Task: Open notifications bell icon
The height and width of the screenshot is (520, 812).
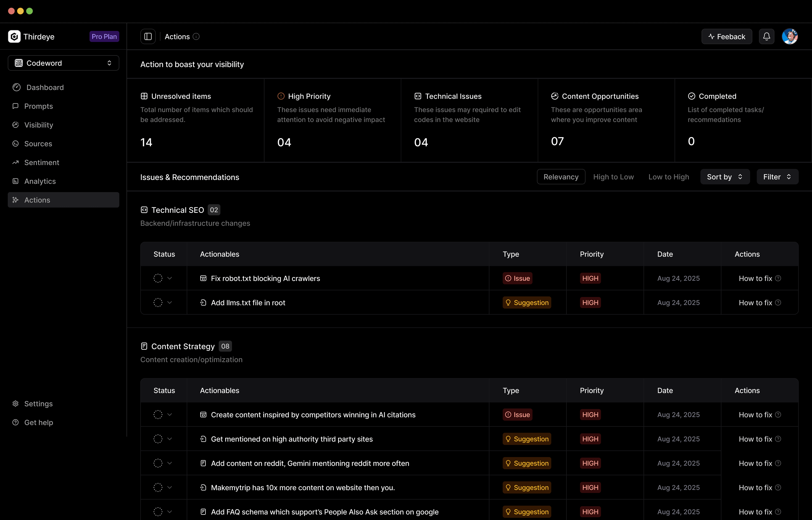Action: [x=766, y=36]
